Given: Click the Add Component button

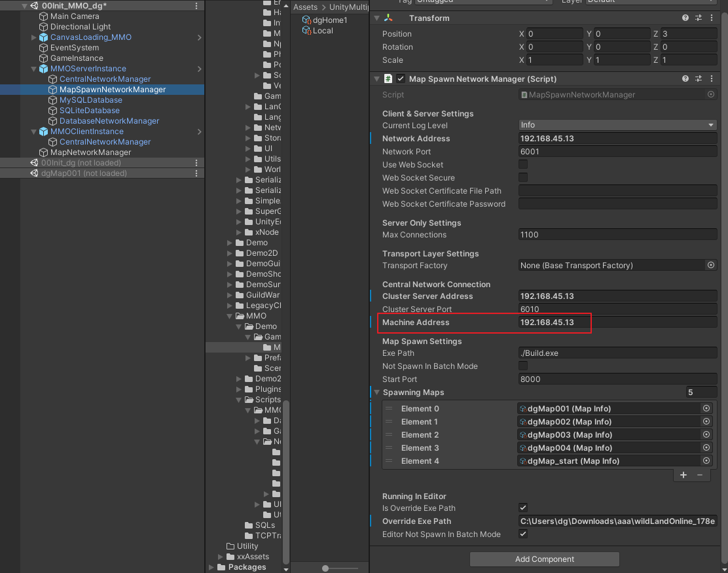Looking at the screenshot, I should click(x=543, y=559).
